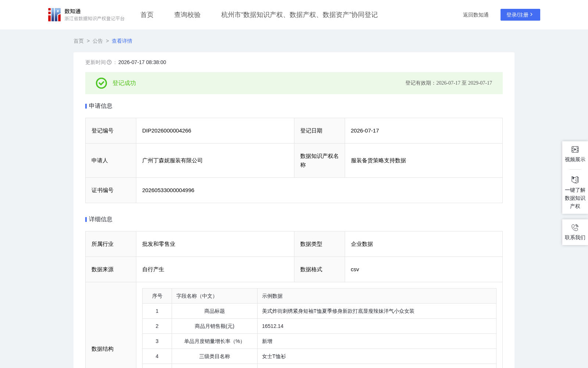
Task: Click the 返回数知通 link
Action: click(x=476, y=15)
